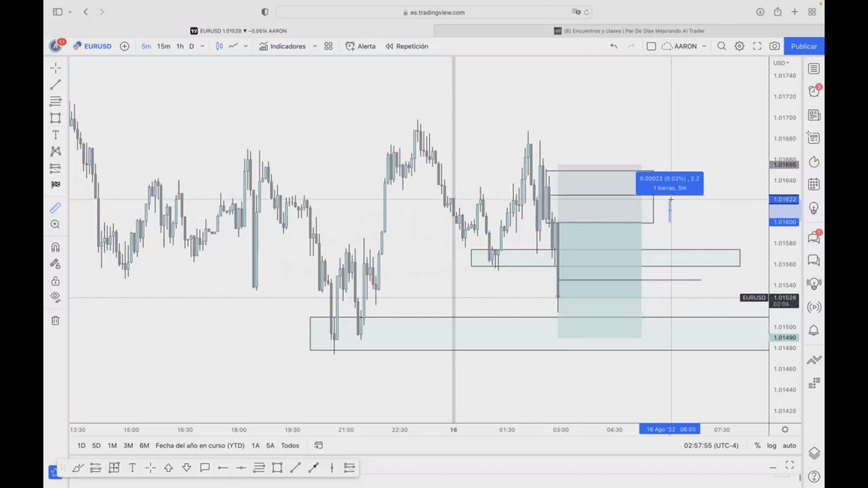The width and height of the screenshot is (868, 488).
Task: Open chart settings gear in top toolbar
Action: [739, 46]
